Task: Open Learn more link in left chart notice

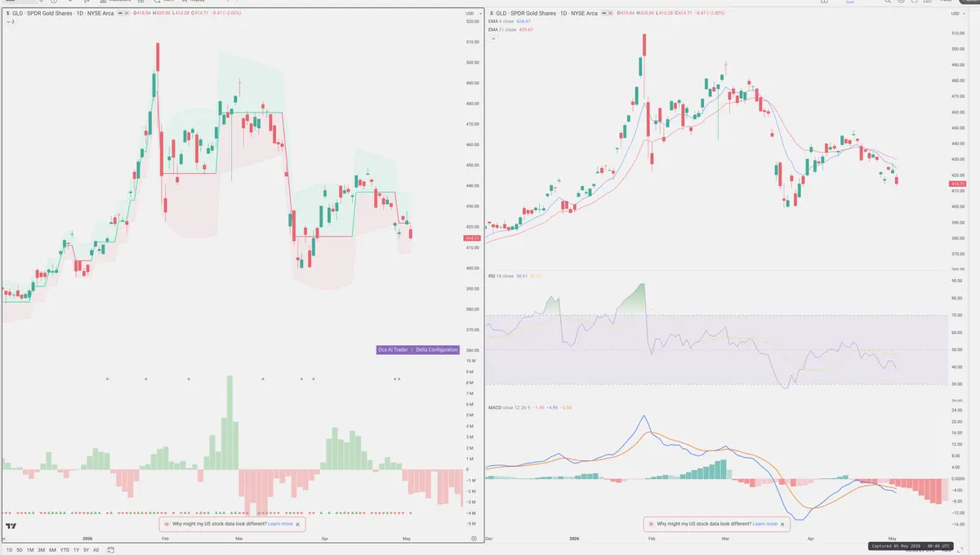Action: pos(280,524)
